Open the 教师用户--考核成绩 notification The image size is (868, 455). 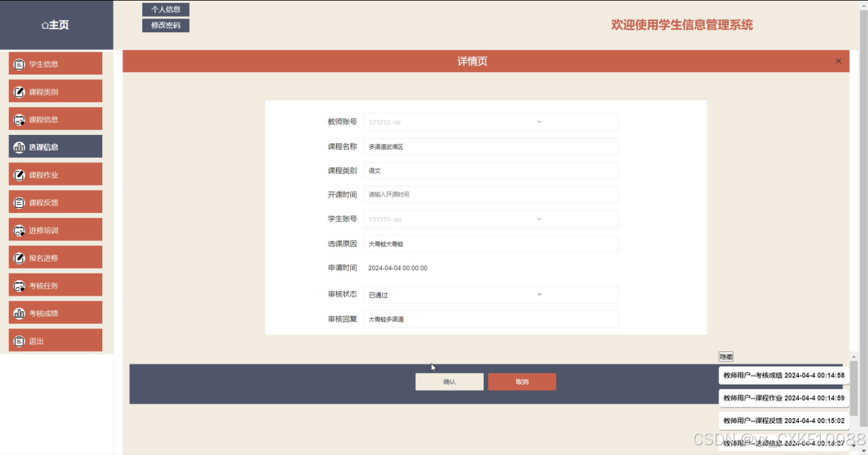tap(784, 375)
